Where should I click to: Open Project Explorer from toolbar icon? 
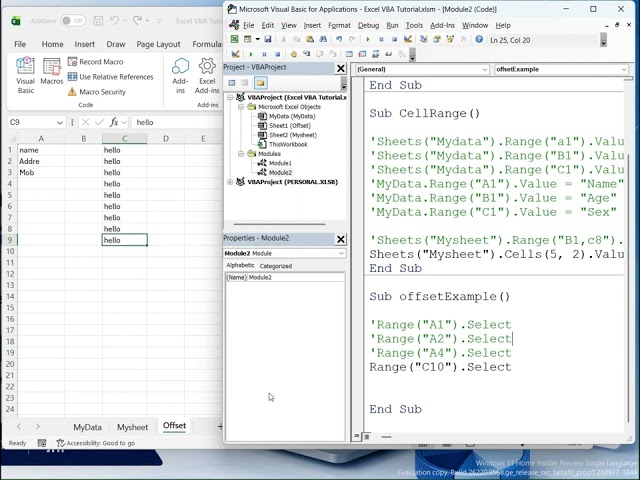coord(424,39)
